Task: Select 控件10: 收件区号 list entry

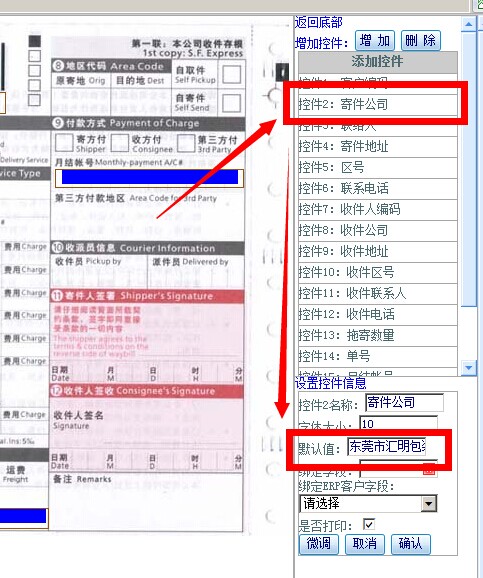Action: [378, 273]
